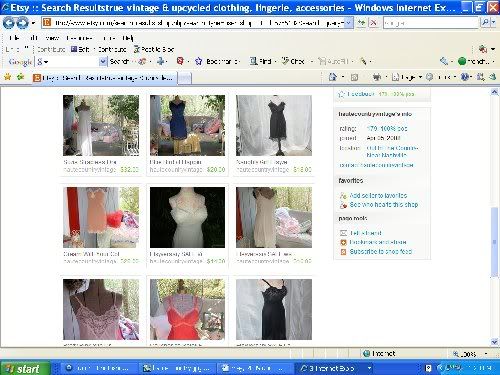
Task: Click Post to Blog toolbar button
Action: click(154, 49)
